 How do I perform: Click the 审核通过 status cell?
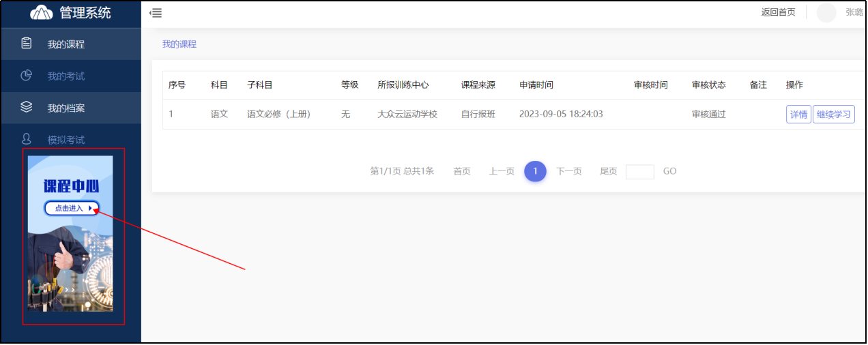click(709, 115)
